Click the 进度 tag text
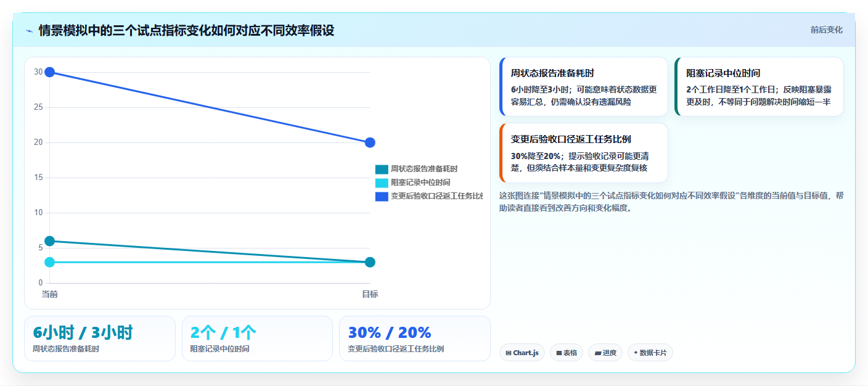868x386 pixels. point(610,353)
